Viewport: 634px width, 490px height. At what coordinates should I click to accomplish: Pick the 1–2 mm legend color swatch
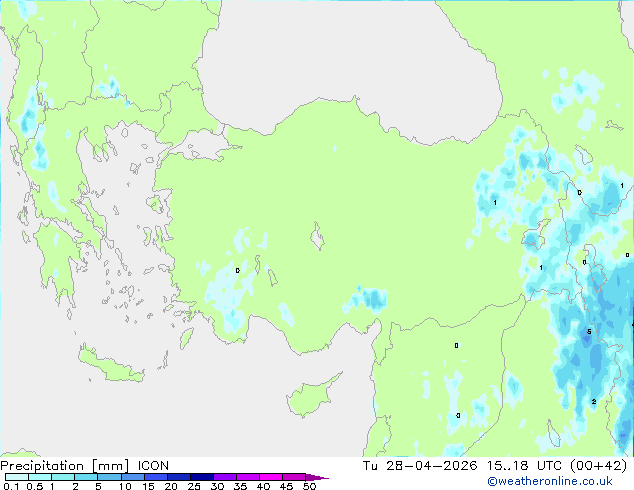pos(63,477)
